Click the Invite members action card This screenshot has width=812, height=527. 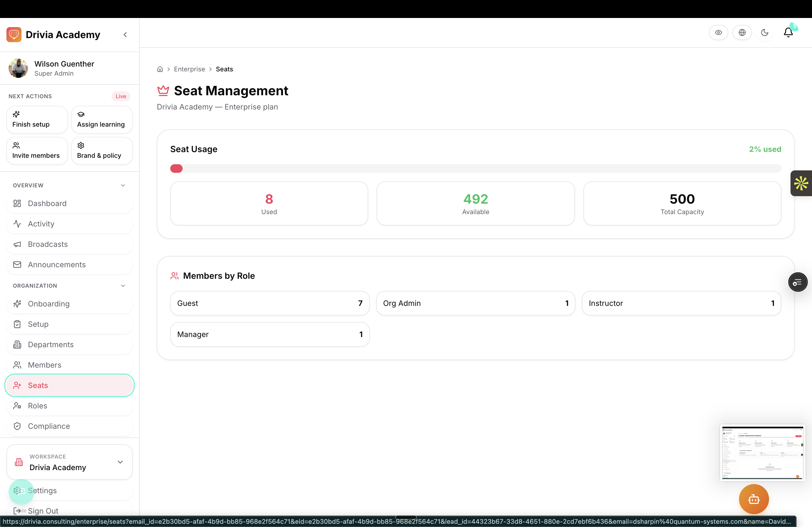[x=37, y=151]
